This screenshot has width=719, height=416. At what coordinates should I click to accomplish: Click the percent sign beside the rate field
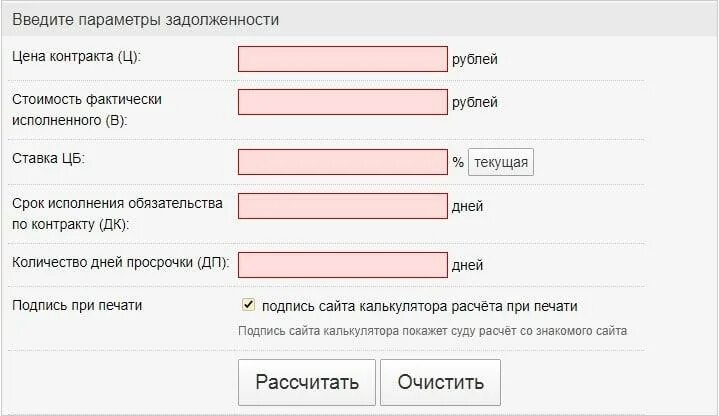(458, 162)
